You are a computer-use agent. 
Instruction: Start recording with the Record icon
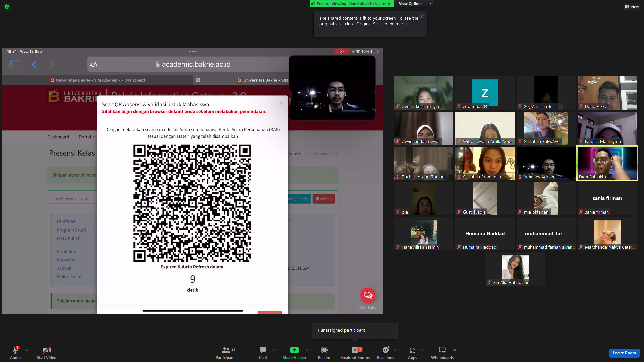(324, 350)
